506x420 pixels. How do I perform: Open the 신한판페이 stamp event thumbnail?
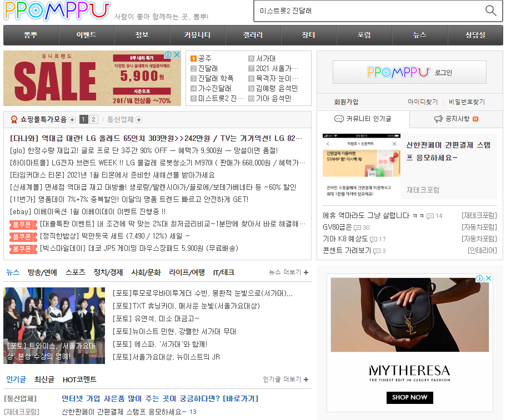tap(362, 166)
